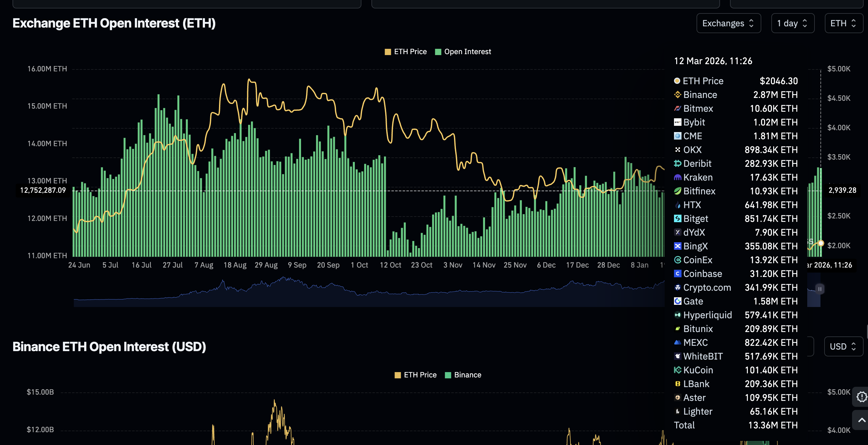
Task: Click the 12 Oct date on timeline axis
Action: [390, 265]
